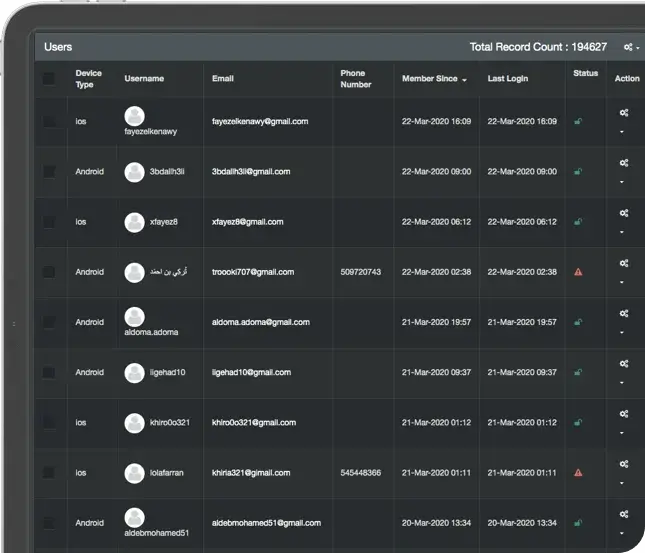
Task: Click the action gears icon for xfayez8 row
Action: pos(623,213)
